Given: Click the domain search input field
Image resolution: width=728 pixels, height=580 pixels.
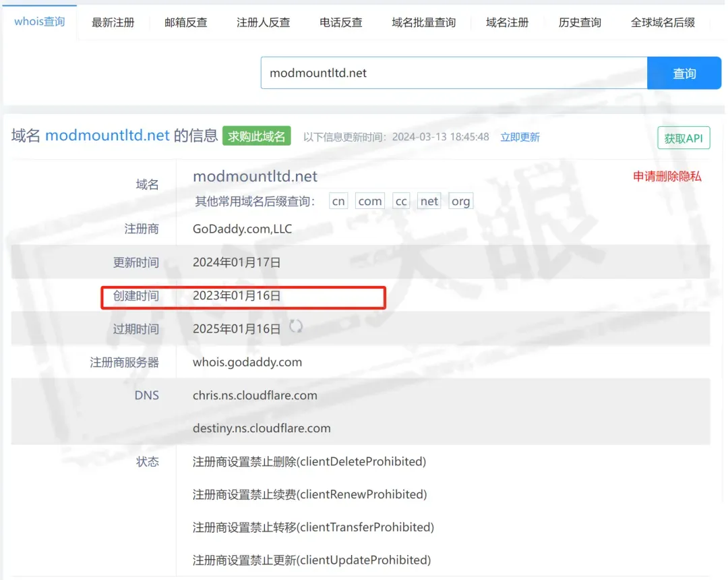Looking at the screenshot, I should [454, 73].
